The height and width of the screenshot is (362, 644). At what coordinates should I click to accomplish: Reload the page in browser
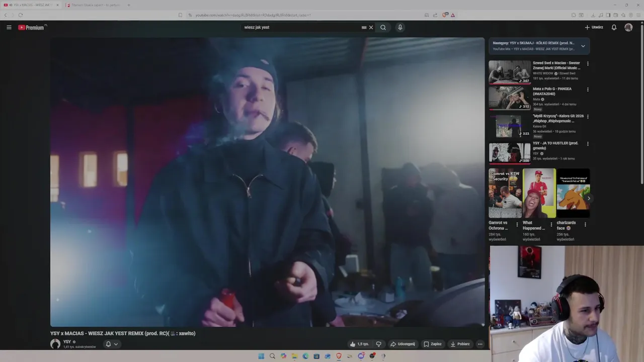pos(20,15)
